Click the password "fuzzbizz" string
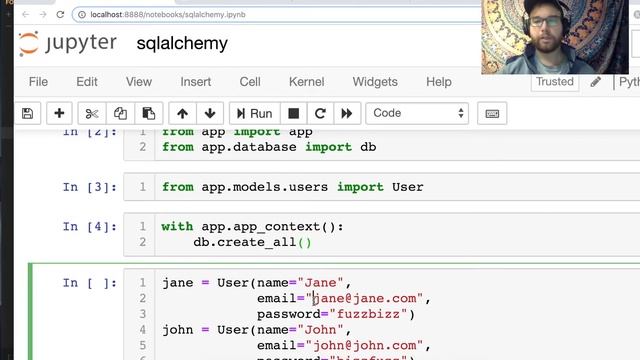This screenshot has height=360, width=640. tap(369, 314)
